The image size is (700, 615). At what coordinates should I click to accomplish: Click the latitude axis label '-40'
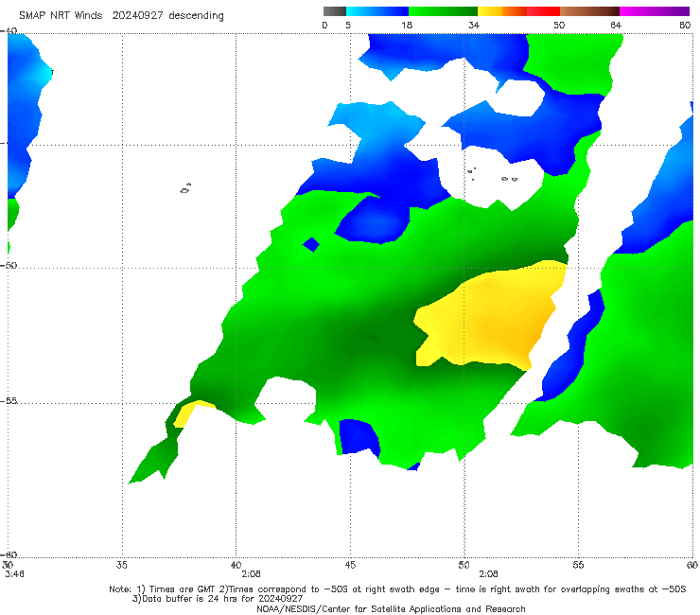(x=9, y=31)
